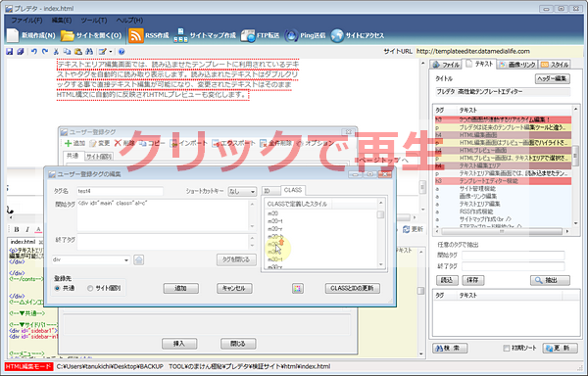Switch to the ID tab in dialog
Screen dimensions: 588x376
coord(270,191)
